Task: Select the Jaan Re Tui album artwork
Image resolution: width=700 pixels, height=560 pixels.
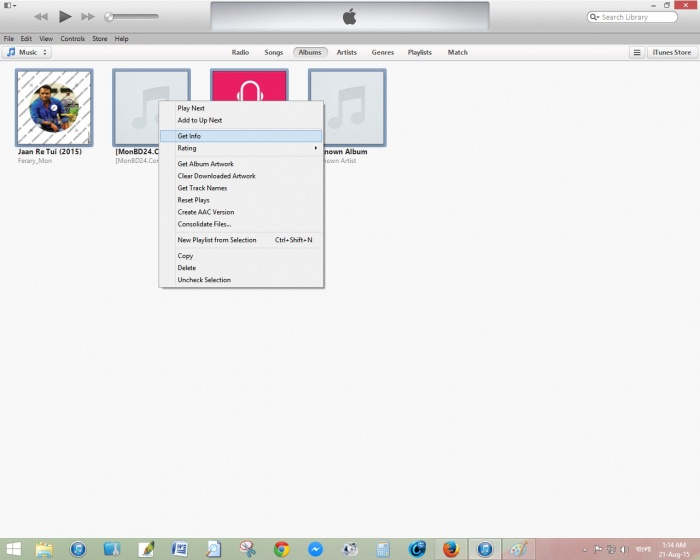Action: click(54, 108)
